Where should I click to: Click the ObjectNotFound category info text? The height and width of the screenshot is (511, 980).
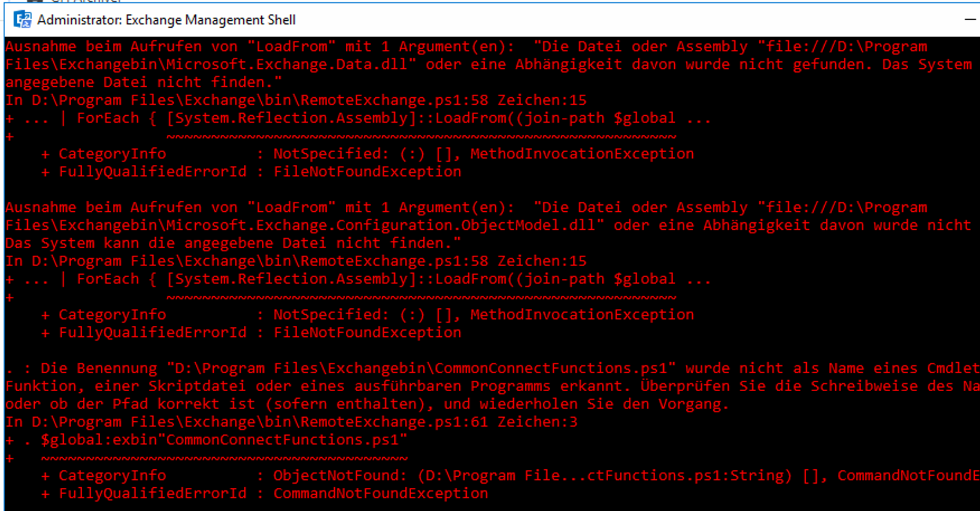click(x=337, y=476)
